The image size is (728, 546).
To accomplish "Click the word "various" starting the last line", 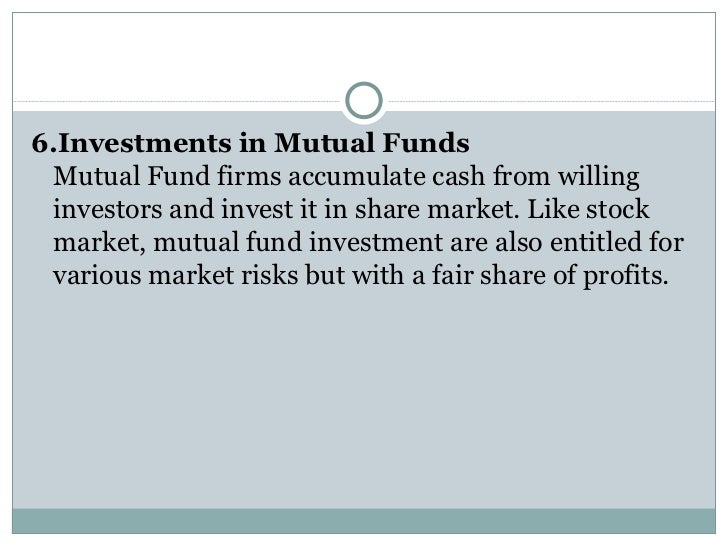I will pyautogui.click(x=97, y=275).
